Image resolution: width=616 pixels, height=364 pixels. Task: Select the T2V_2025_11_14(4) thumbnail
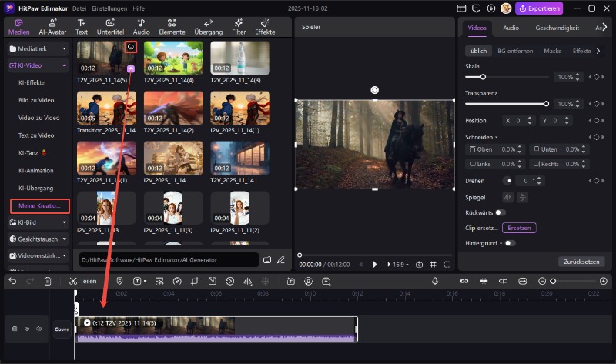pos(173,58)
